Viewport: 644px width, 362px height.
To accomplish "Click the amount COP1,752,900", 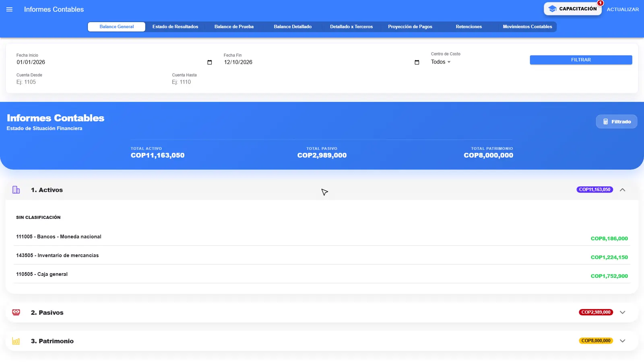I will (x=609, y=276).
